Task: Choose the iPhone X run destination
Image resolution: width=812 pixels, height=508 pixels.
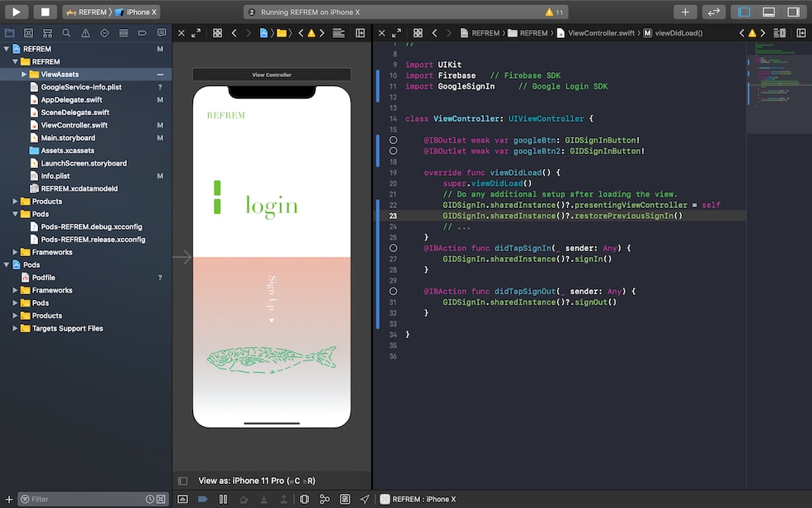Action: tap(135, 12)
